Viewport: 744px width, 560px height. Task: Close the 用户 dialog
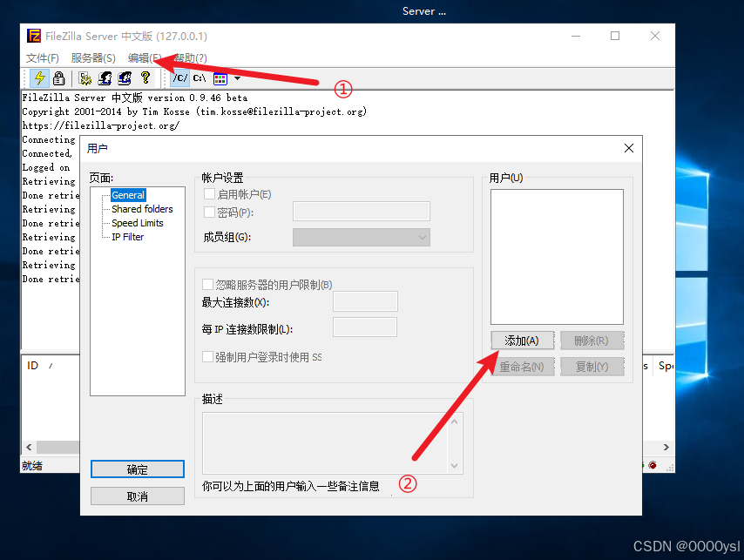[x=629, y=148]
